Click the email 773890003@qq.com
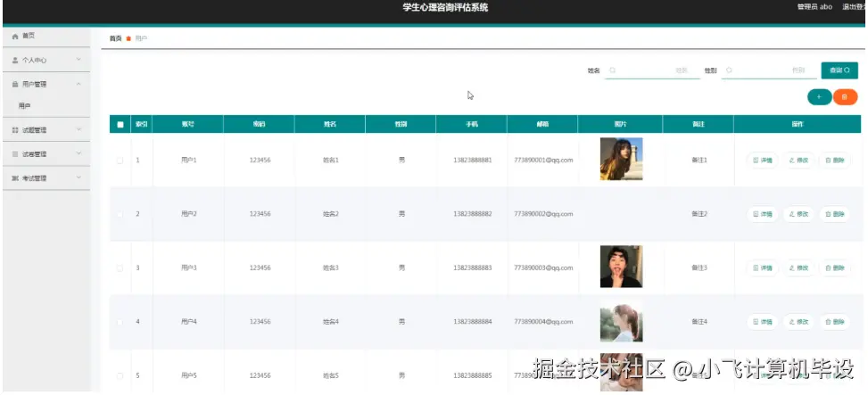This screenshot has width=868, height=395. [x=543, y=267]
